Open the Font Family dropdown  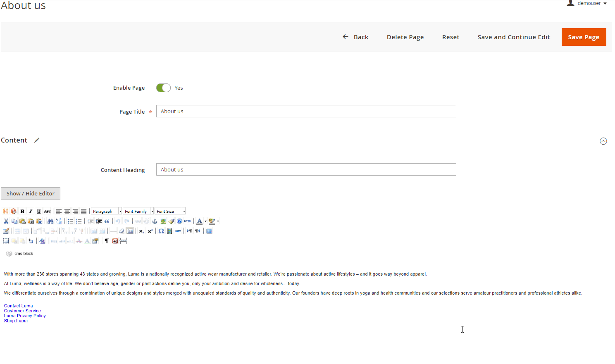pos(138,211)
